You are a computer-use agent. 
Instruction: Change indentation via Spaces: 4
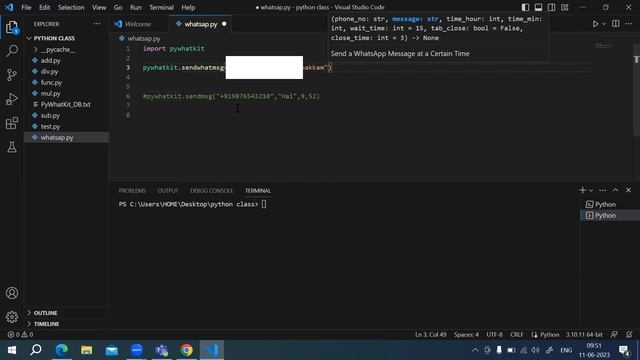[x=466, y=335]
